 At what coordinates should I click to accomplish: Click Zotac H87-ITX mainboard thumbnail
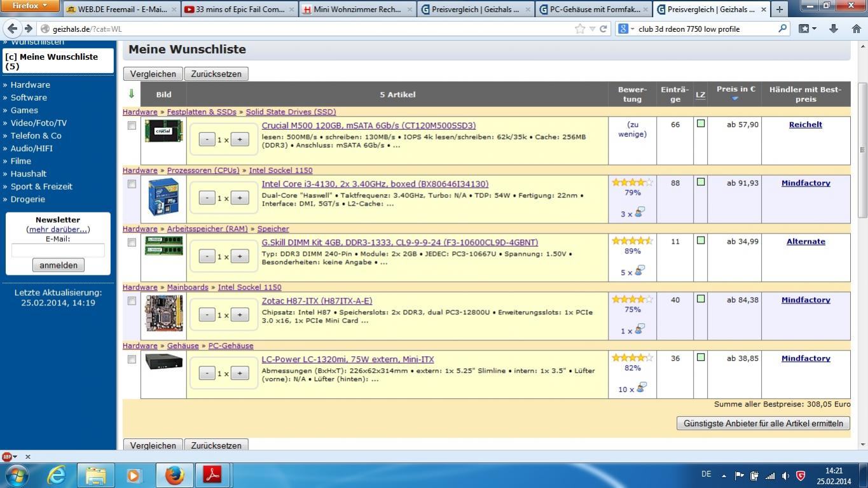click(x=164, y=313)
